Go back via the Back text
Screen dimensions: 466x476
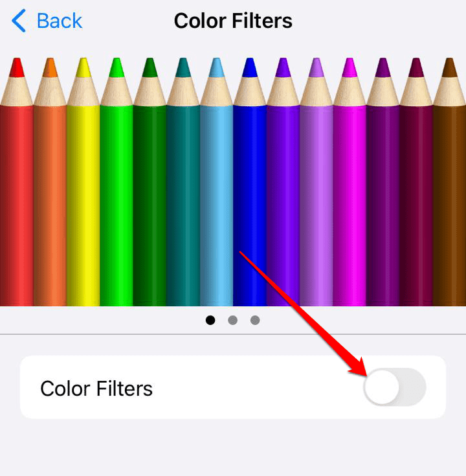[x=60, y=21]
